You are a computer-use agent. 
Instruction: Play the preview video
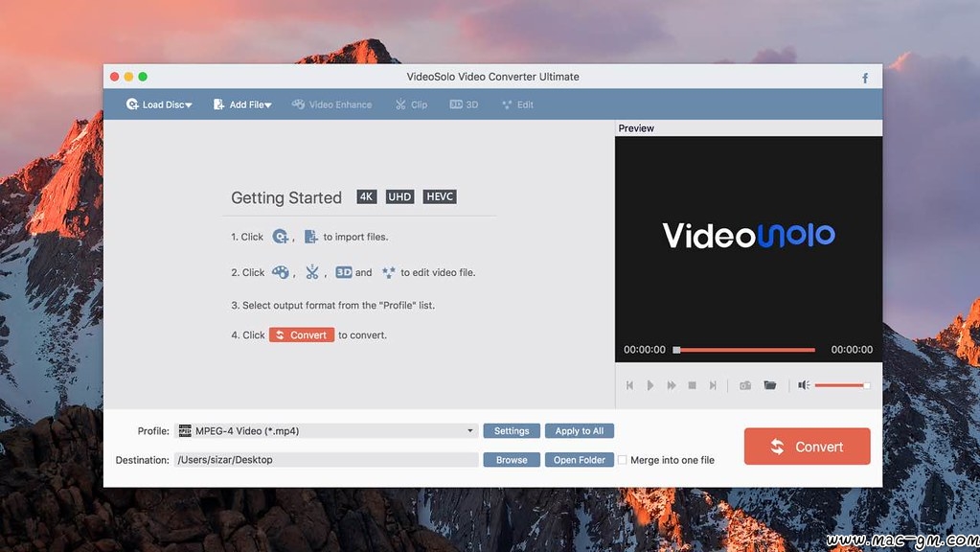point(650,385)
